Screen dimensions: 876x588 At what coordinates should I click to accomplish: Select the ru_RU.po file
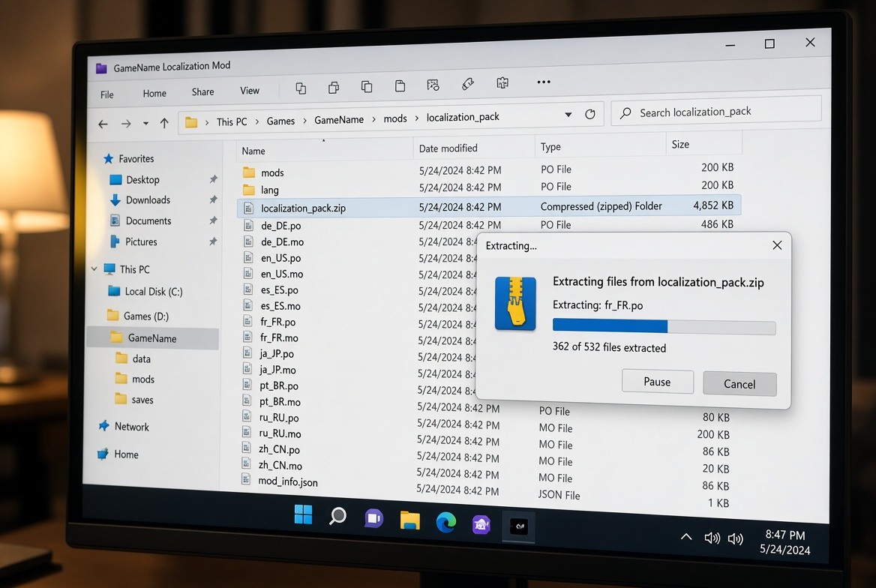[x=279, y=418]
